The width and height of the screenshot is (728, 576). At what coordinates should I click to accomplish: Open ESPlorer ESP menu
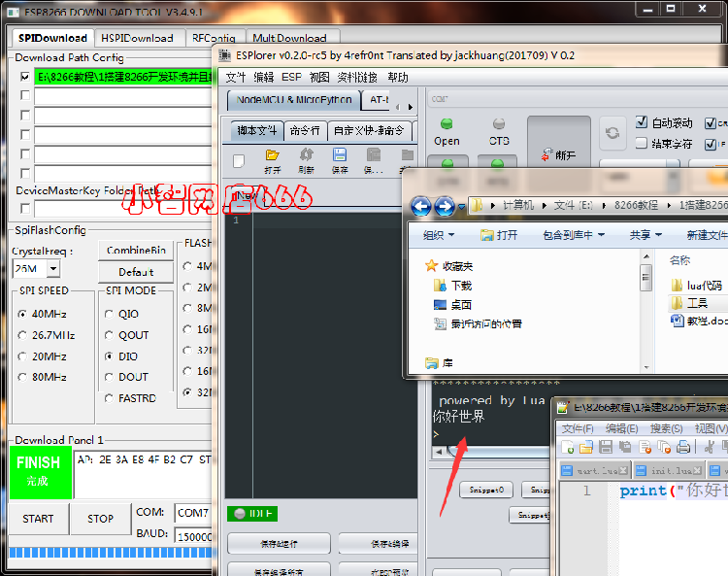(291, 77)
